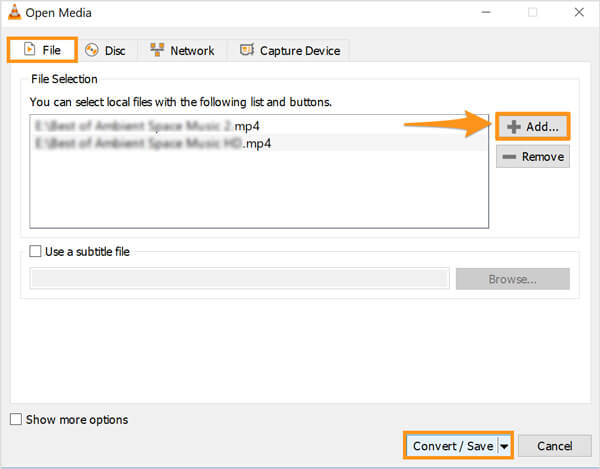Enable the Use a subtitle file checkbox
Image resolution: width=600 pixels, height=469 pixels.
click(35, 251)
